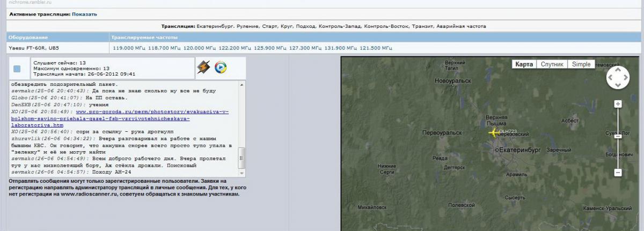The height and width of the screenshot is (231, 644).
Task: Pan the map right with arrow control
Action: (625, 78)
